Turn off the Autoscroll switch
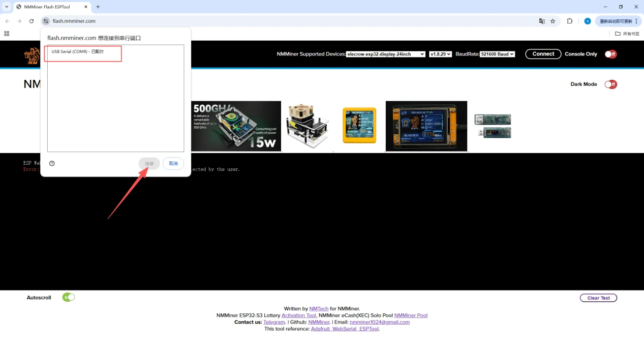644x349 pixels. [69, 297]
